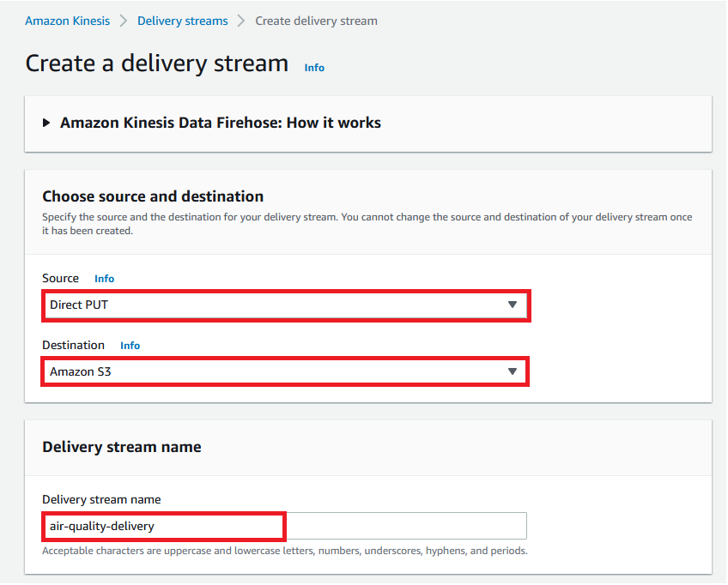Click the Delivery stream name section heading

pyautogui.click(x=122, y=447)
